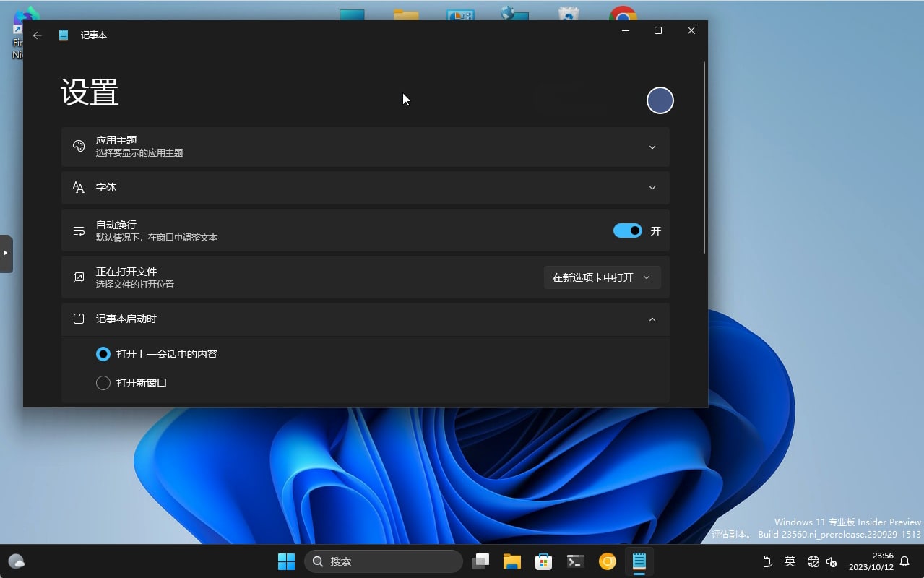This screenshot has width=924, height=578.
Task: Open File Explorer from the taskbar
Action: (x=512, y=561)
